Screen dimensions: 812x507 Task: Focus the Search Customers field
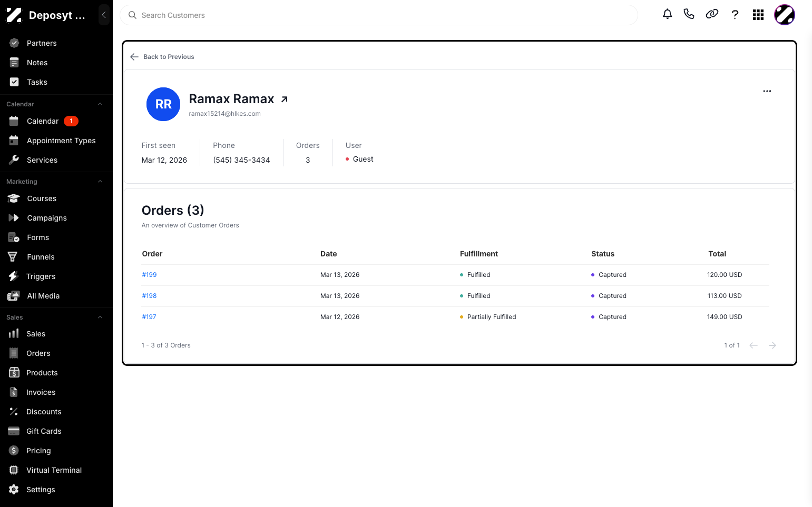coord(379,15)
